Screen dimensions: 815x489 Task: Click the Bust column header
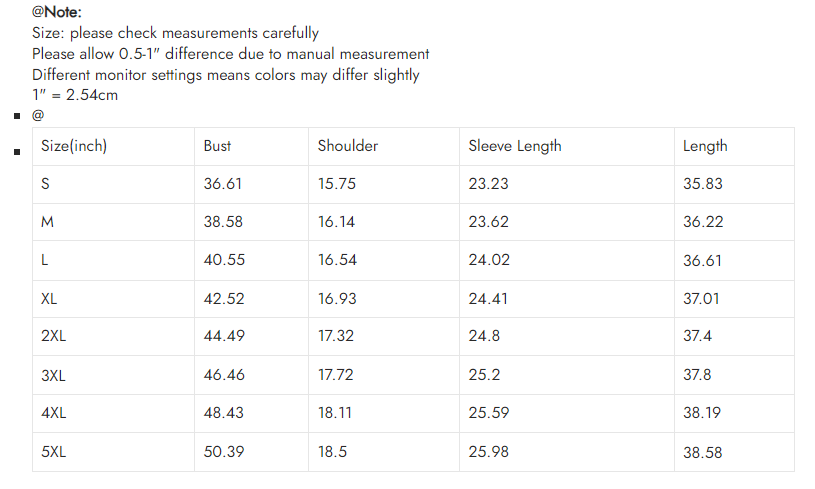tap(217, 146)
